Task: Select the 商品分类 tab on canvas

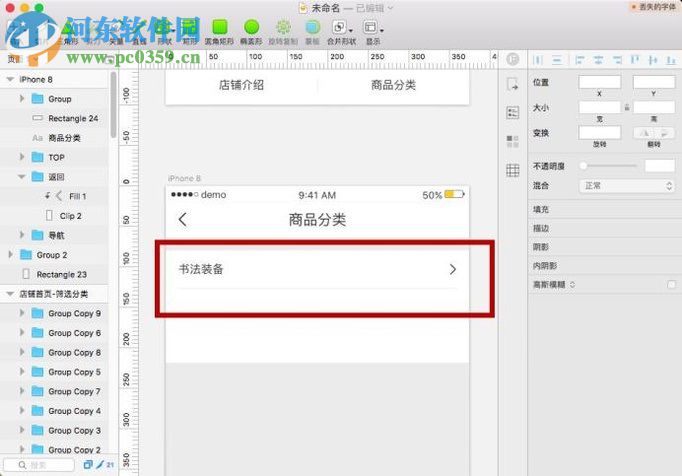Action: (393, 85)
